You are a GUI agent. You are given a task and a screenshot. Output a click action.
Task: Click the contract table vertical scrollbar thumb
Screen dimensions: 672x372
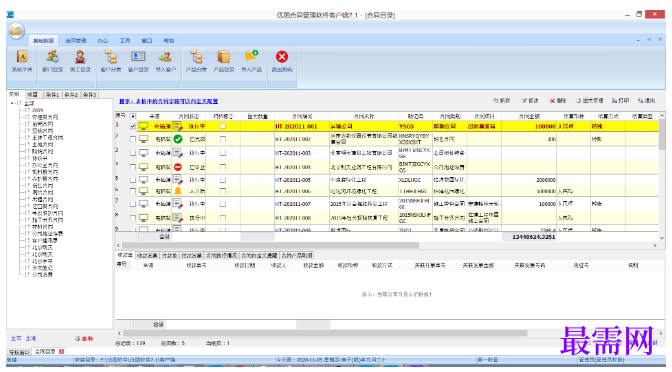pos(662,135)
